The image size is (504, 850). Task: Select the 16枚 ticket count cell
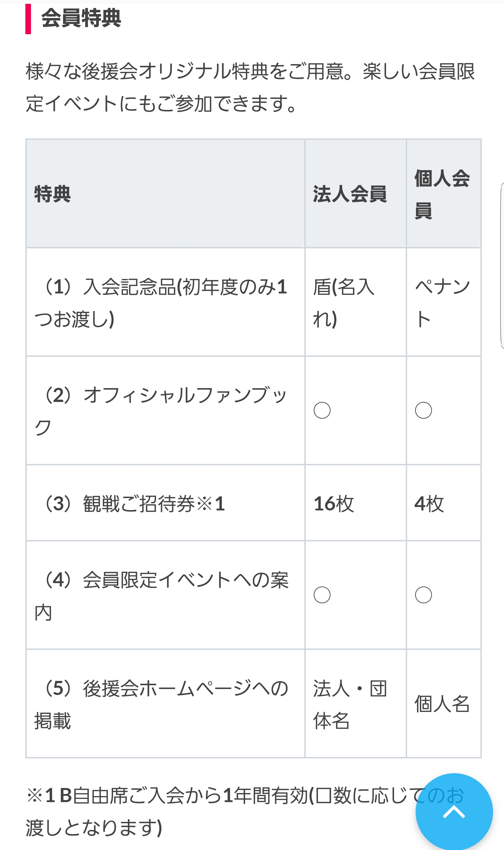pyautogui.click(x=334, y=503)
